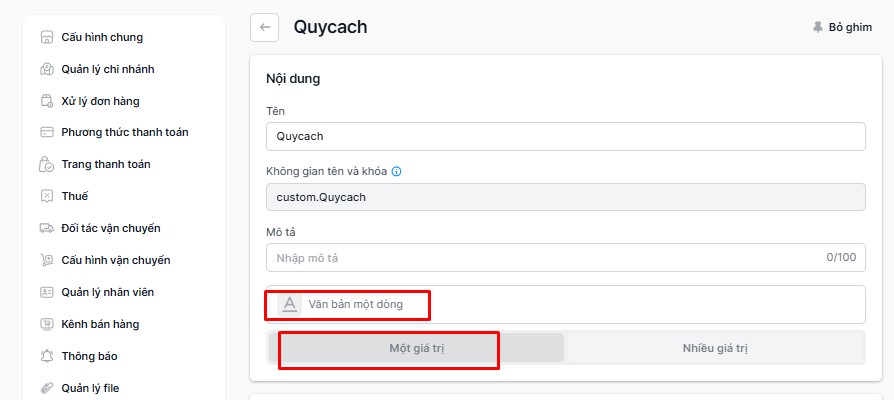Click the Xử lý đơn hàng box icon
This screenshot has height=400, width=894.
click(x=47, y=101)
